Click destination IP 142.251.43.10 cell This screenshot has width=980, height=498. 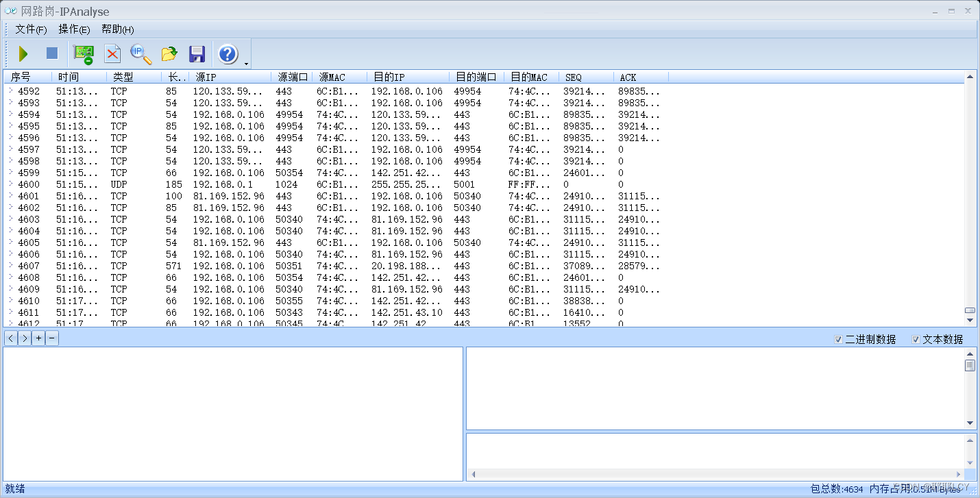click(407, 312)
